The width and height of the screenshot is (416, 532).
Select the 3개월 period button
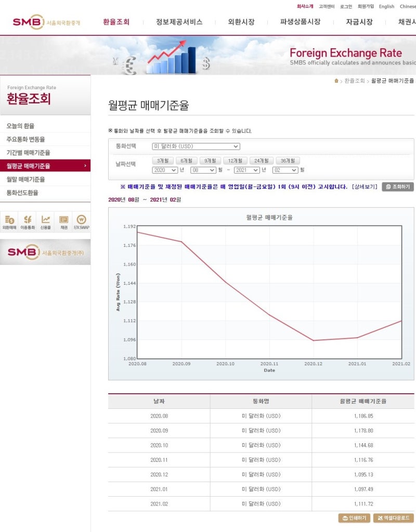coord(163,161)
